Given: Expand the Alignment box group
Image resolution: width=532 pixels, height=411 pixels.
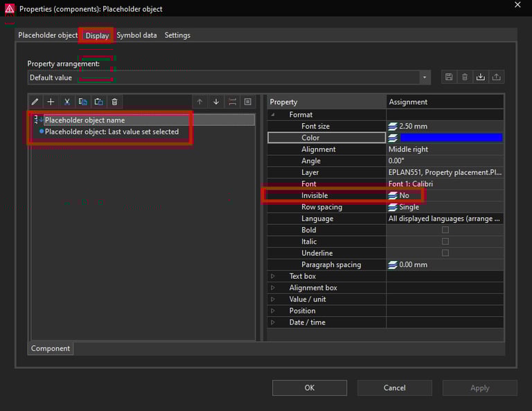Looking at the screenshot, I should [273, 288].
